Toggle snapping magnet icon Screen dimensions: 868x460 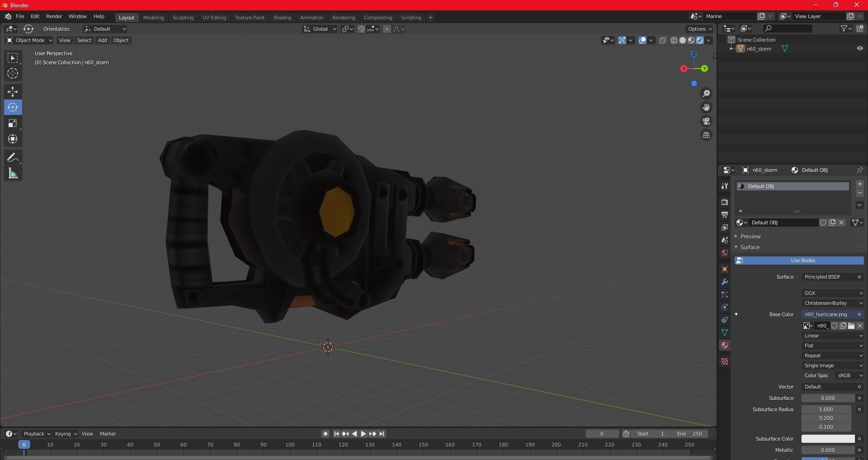tap(361, 29)
